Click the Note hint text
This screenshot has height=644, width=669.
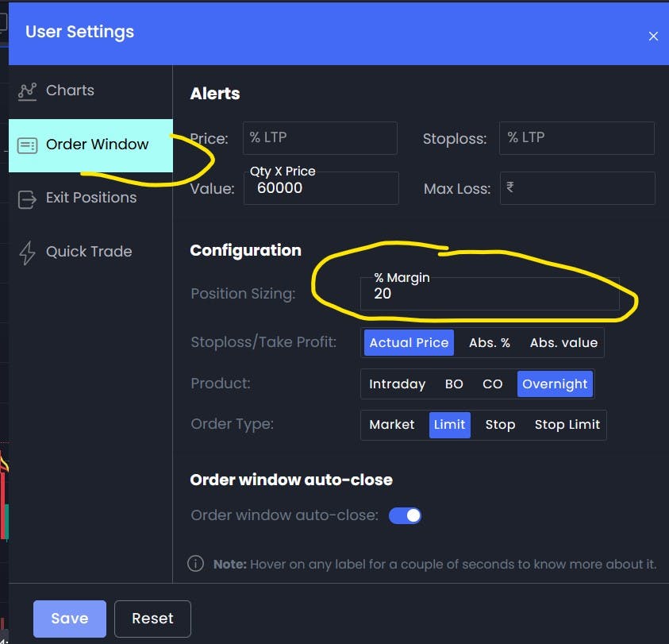pos(435,564)
